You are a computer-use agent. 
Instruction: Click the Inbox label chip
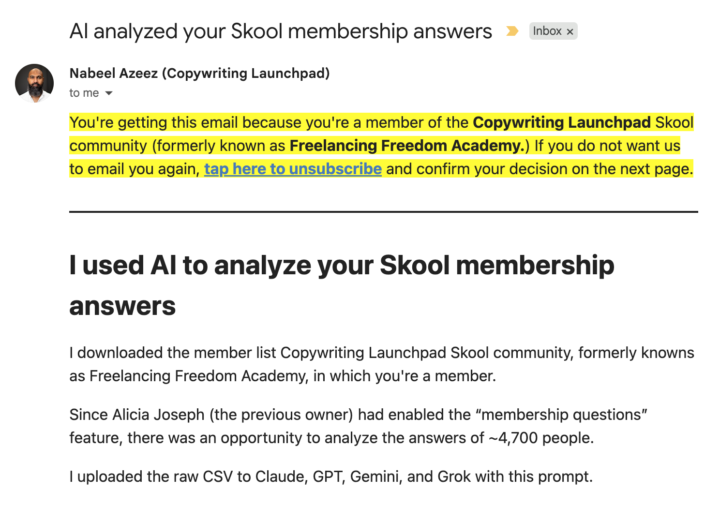pyautogui.click(x=547, y=31)
